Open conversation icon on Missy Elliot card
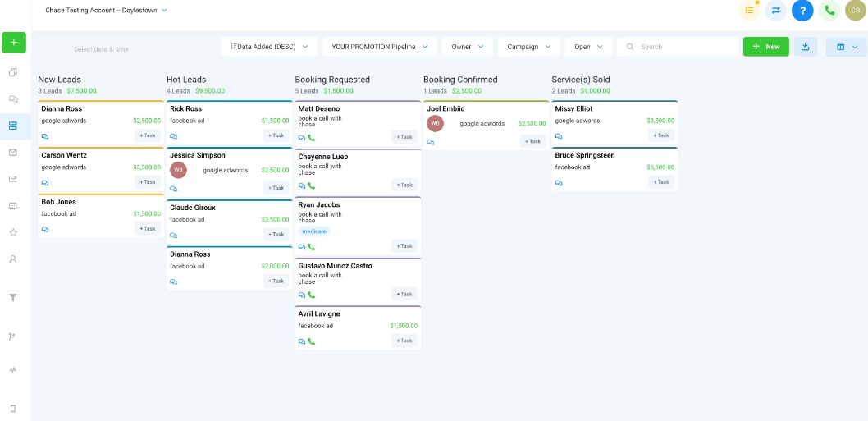This screenshot has height=421, width=868. point(559,136)
